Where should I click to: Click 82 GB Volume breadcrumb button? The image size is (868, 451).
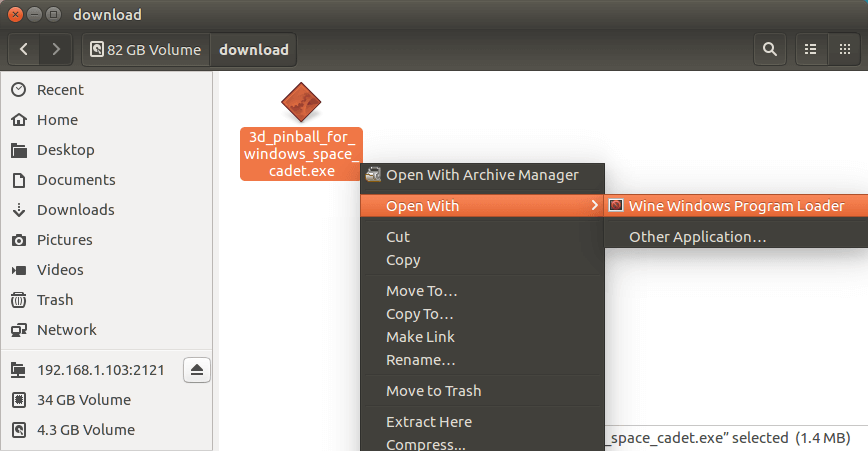[145, 49]
